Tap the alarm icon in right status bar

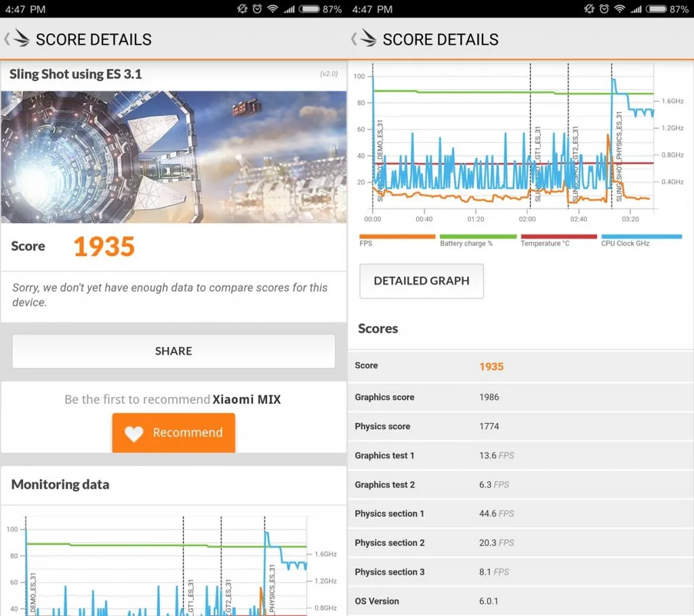click(604, 9)
